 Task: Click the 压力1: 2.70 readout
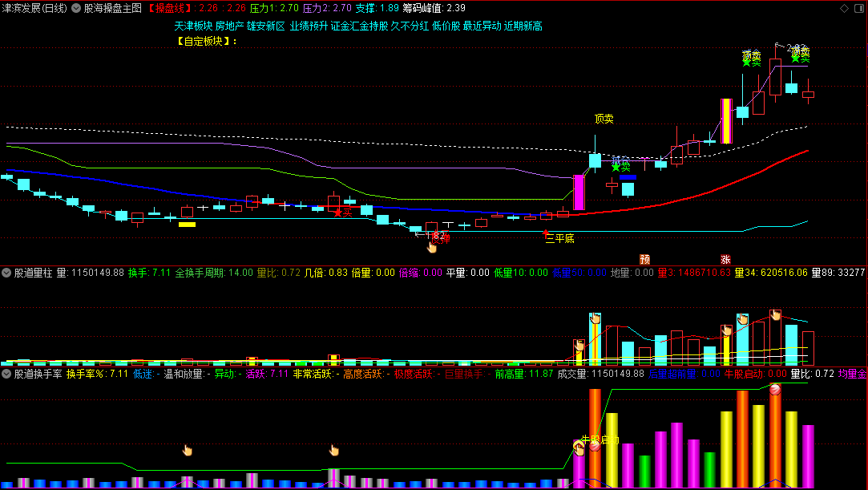click(x=274, y=8)
